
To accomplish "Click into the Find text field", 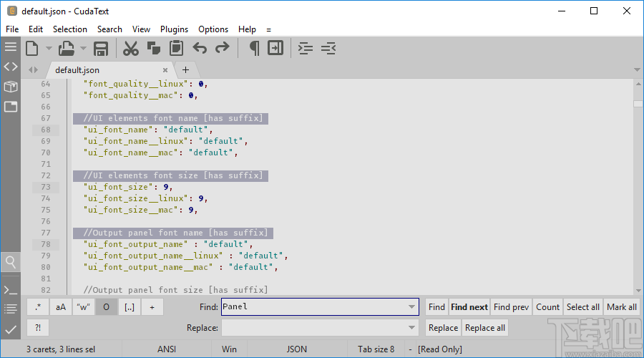I will pos(313,307).
